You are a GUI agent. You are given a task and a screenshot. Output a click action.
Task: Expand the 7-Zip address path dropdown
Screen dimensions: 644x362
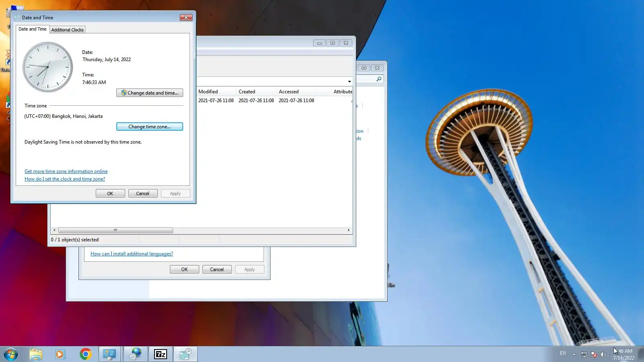tap(349, 82)
